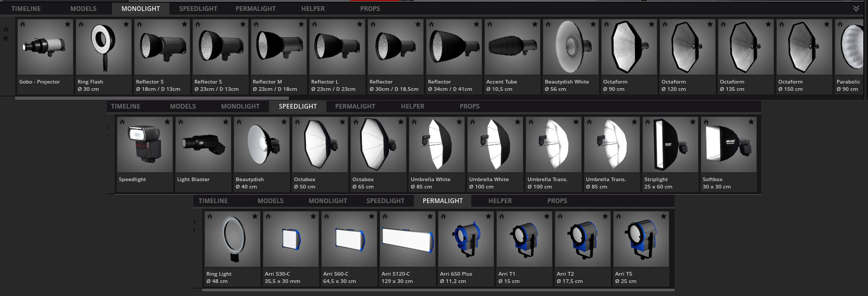The height and width of the screenshot is (296, 868).
Task: Select the Gobo - Projector monolight
Action: click(45, 56)
